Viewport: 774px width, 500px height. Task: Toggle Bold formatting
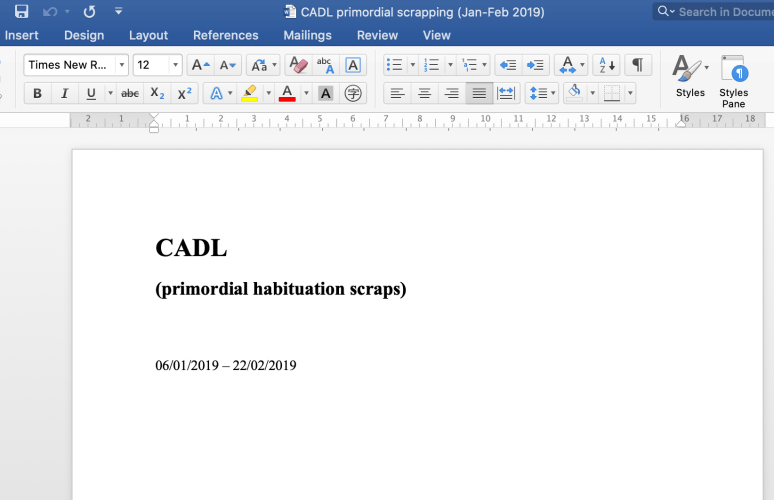(x=37, y=93)
